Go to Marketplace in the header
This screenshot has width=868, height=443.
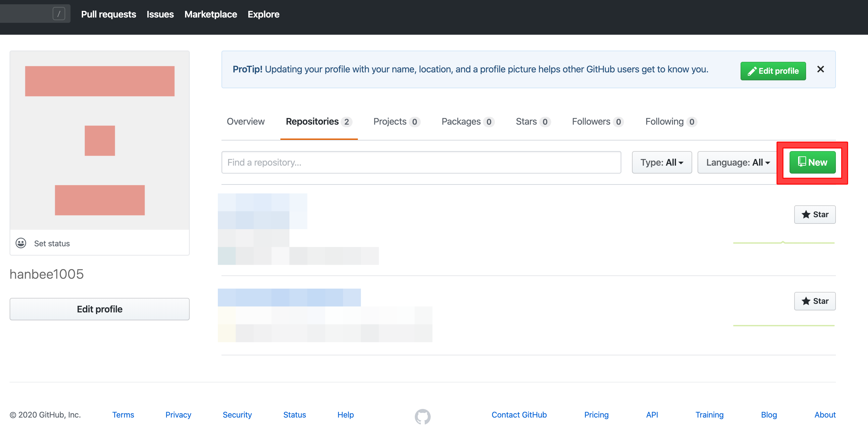pos(211,14)
